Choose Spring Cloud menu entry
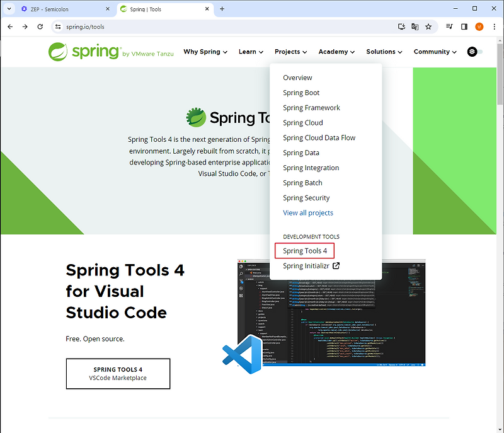Image resolution: width=504 pixels, height=433 pixels. [x=303, y=123]
